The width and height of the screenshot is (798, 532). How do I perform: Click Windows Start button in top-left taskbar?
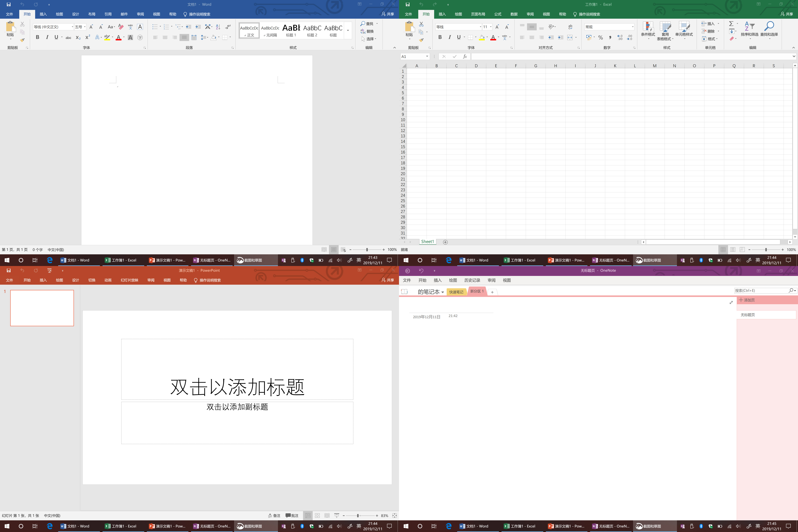(x=7, y=260)
